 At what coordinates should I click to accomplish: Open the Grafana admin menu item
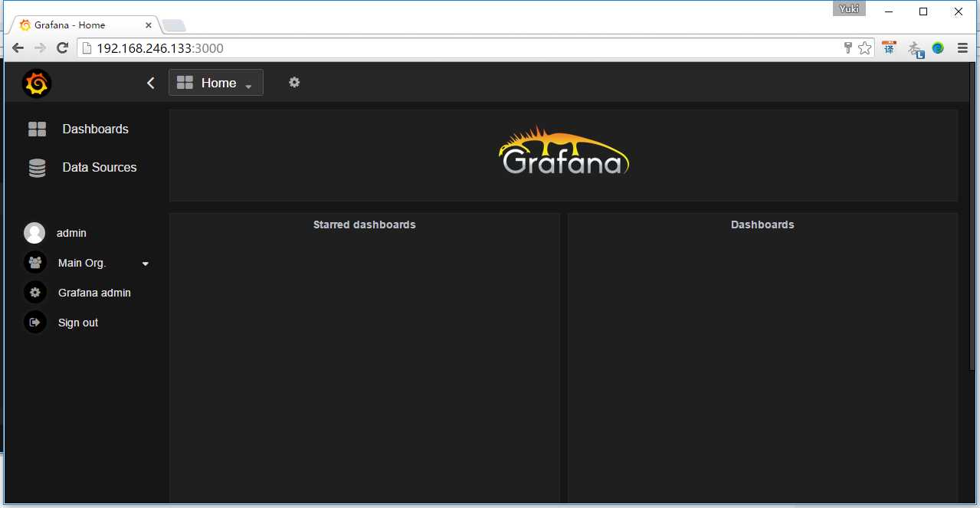point(94,293)
